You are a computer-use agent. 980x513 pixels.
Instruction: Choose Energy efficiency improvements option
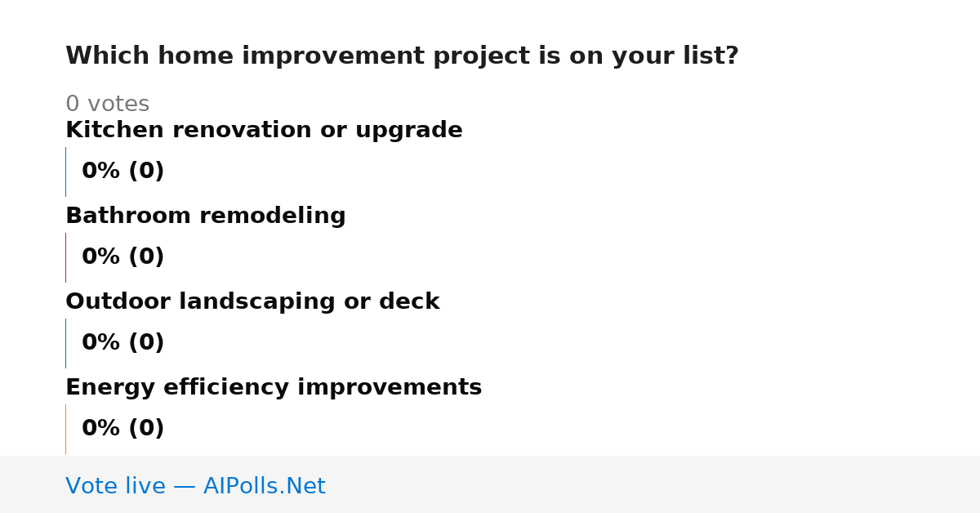coord(274,388)
